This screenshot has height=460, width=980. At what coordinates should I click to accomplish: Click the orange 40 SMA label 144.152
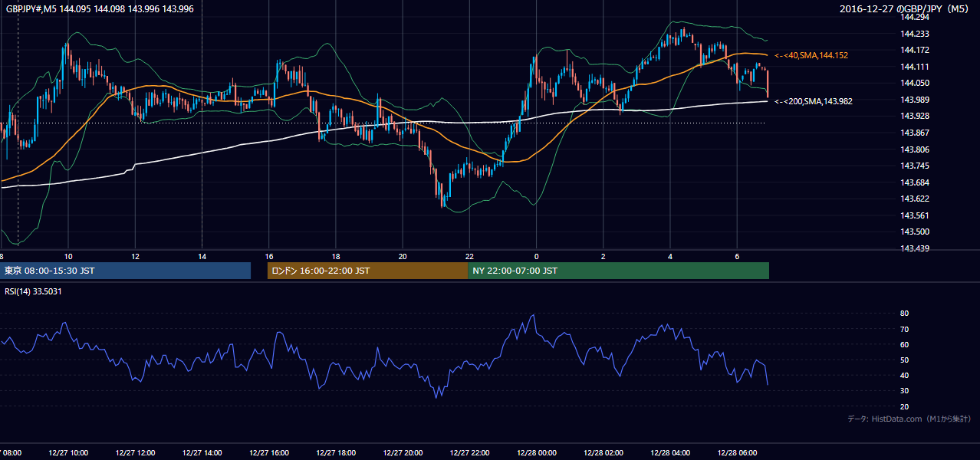pyautogui.click(x=811, y=56)
